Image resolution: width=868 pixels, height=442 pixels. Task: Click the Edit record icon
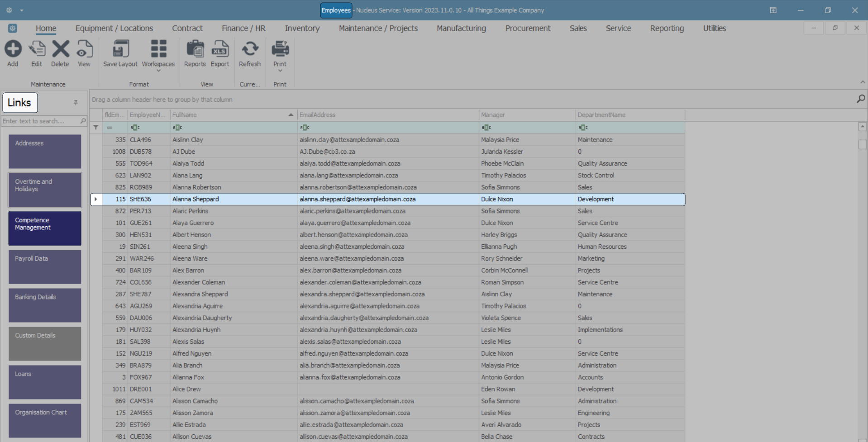(37, 49)
